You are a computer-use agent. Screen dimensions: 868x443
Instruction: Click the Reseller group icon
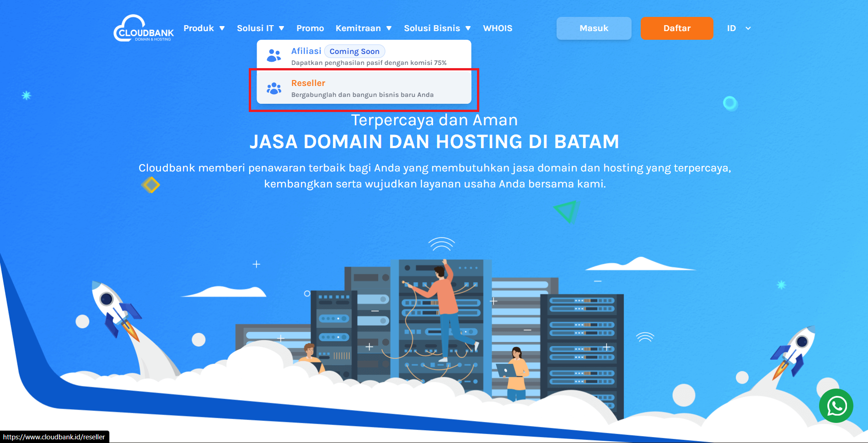click(274, 88)
